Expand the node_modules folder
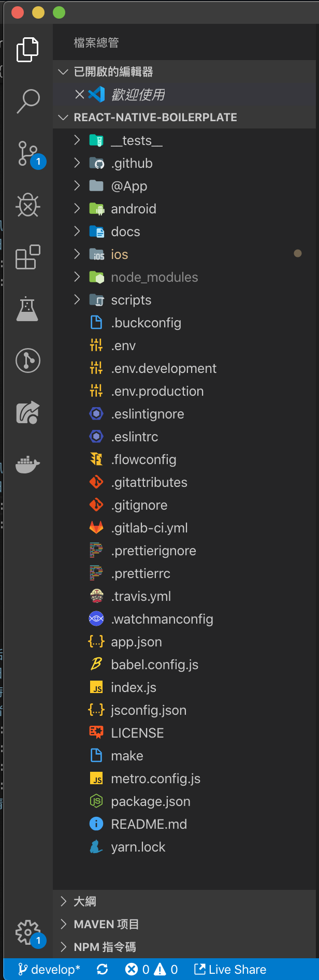Viewport: 319px width, 980px height. pos(154,277)
